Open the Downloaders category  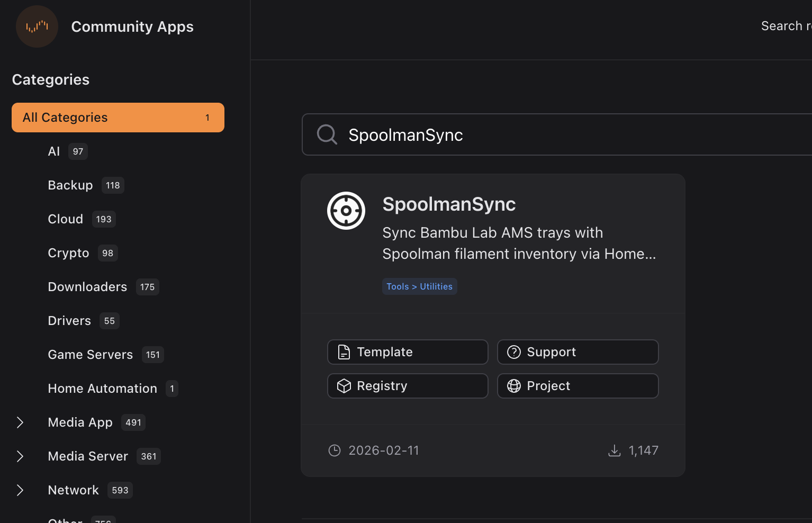87,287
